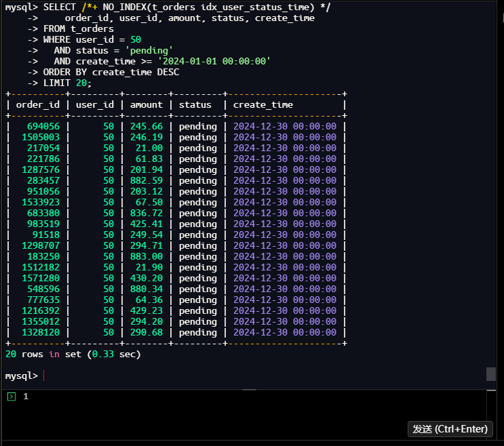The image size is (504, 446).
Task: Click amount value 249.54
Action: 147,235
